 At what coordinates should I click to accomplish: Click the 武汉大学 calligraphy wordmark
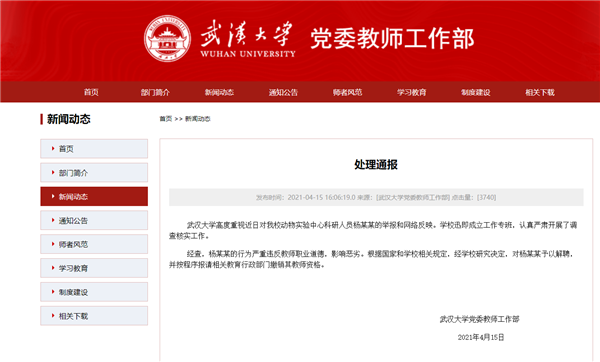click(247, 34)
